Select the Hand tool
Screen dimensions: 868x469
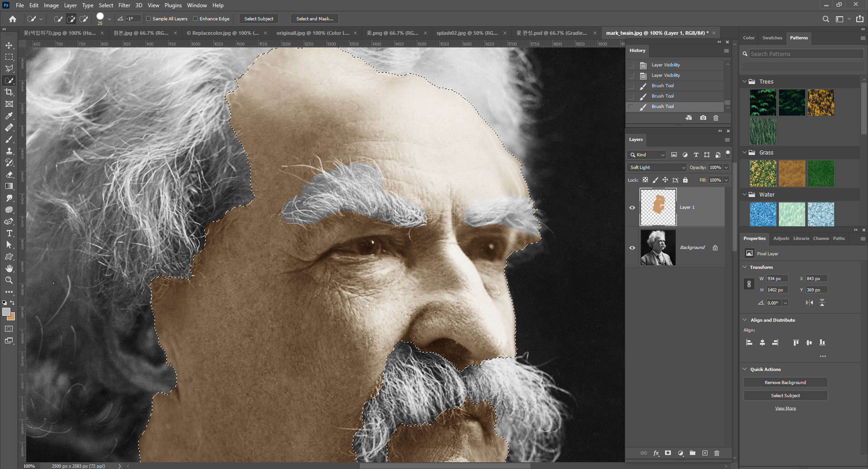[9, 268]
